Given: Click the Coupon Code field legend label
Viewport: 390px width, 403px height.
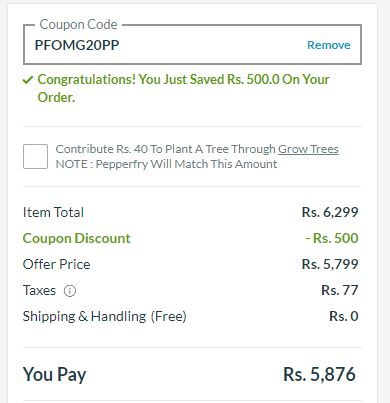Looking at the screenshot, I should pos(78,25).
